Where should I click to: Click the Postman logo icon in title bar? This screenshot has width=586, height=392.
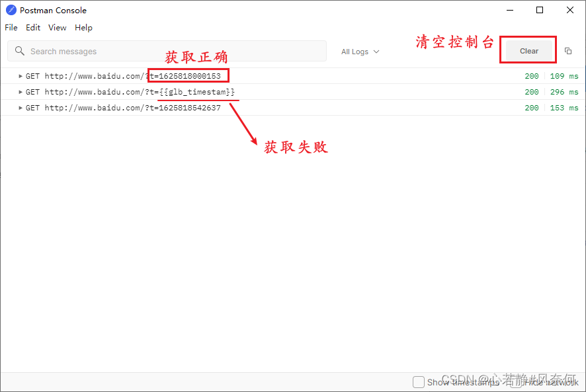click(11, 10)
